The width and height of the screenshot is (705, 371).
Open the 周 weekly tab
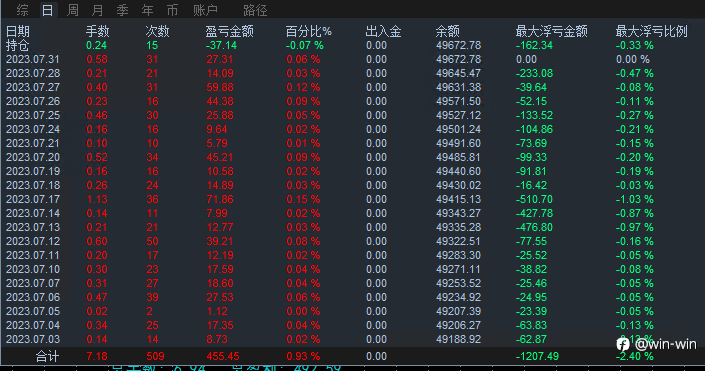72,10
